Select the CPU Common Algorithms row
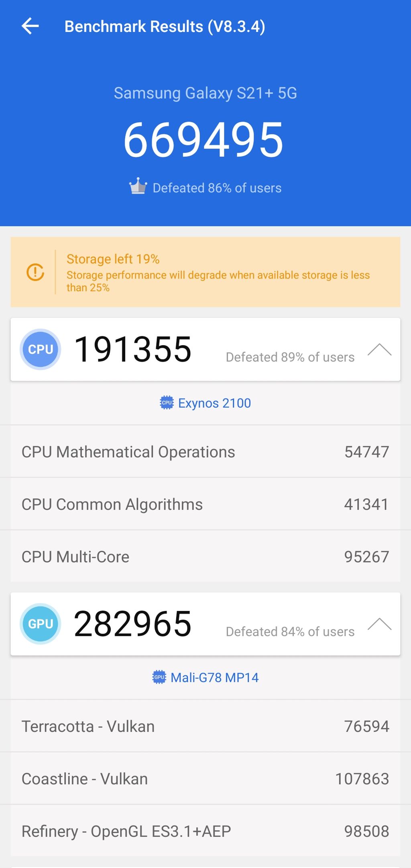Screen dimensions: 411x868 205,504
